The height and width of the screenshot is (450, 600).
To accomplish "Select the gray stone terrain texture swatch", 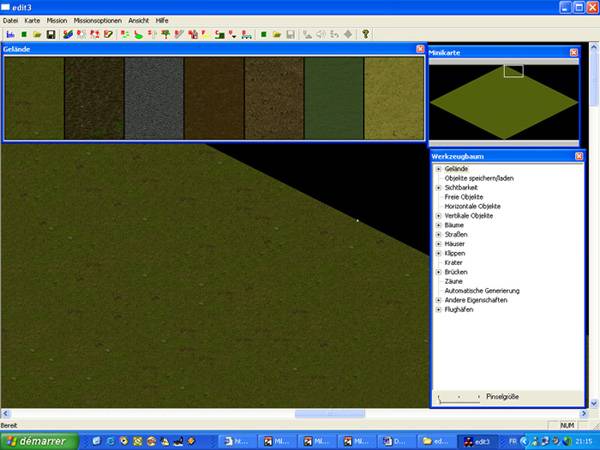I will [154, 98].
